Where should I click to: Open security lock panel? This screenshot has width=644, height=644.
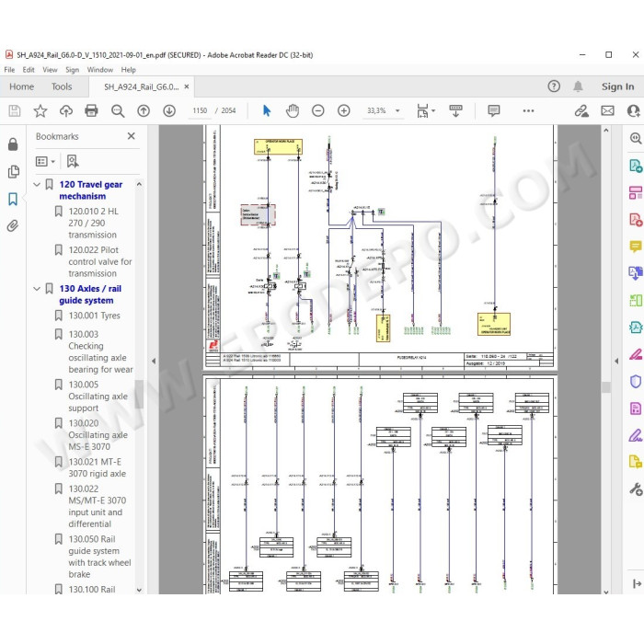pyautogui.click(x=13, y=144)
